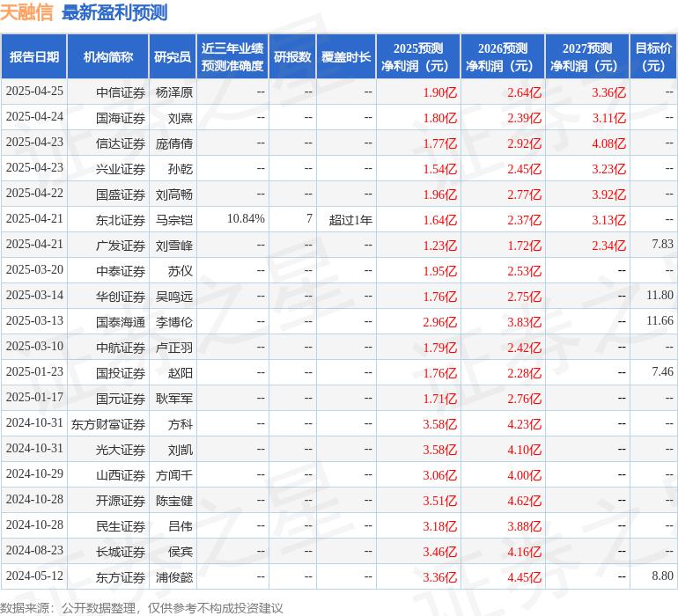Click 4.23亿 in 东方财富证券 row
This screenshot has width=678, height=616.
click(x=525, y=424)
